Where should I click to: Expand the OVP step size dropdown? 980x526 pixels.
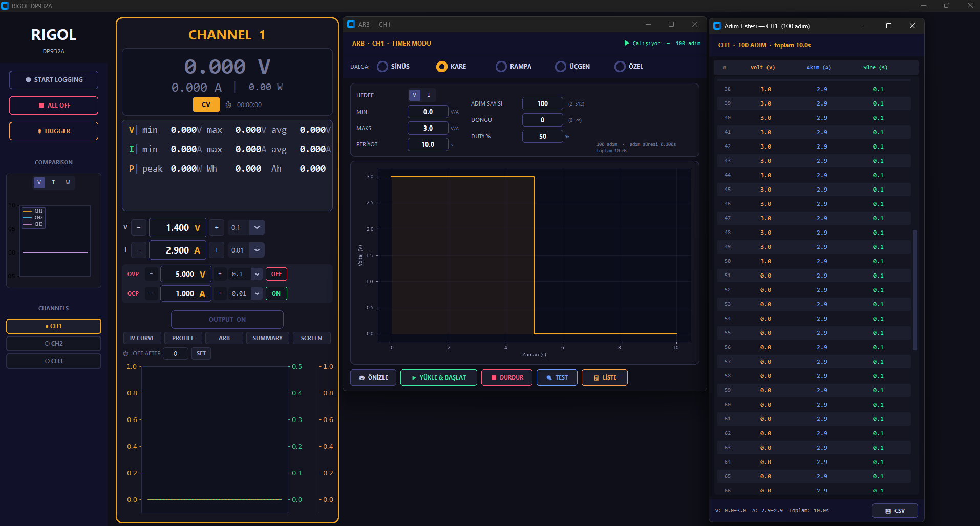pyautogui.click(x=257, y=275)
